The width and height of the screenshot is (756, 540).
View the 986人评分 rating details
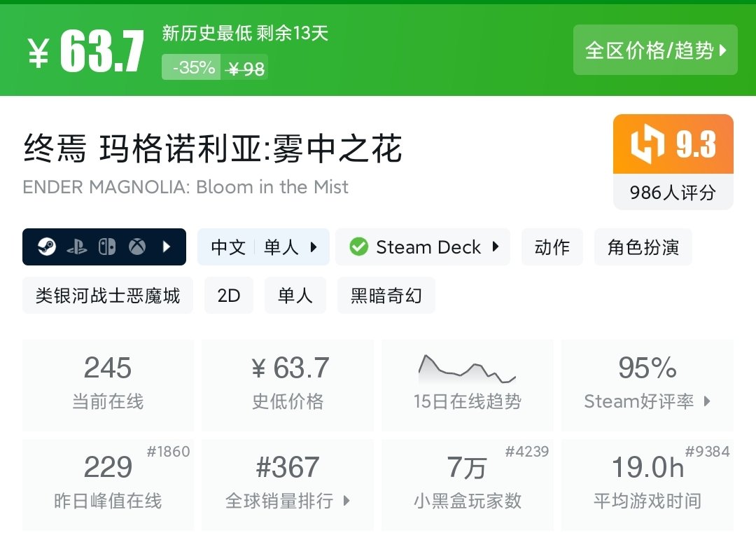tap(673, 193)
